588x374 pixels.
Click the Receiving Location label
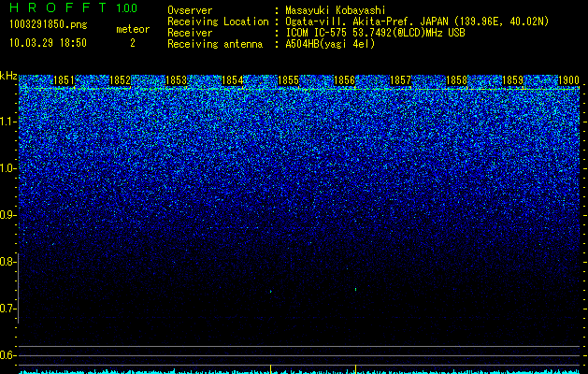pyautogui.click(x=218, y=22)
